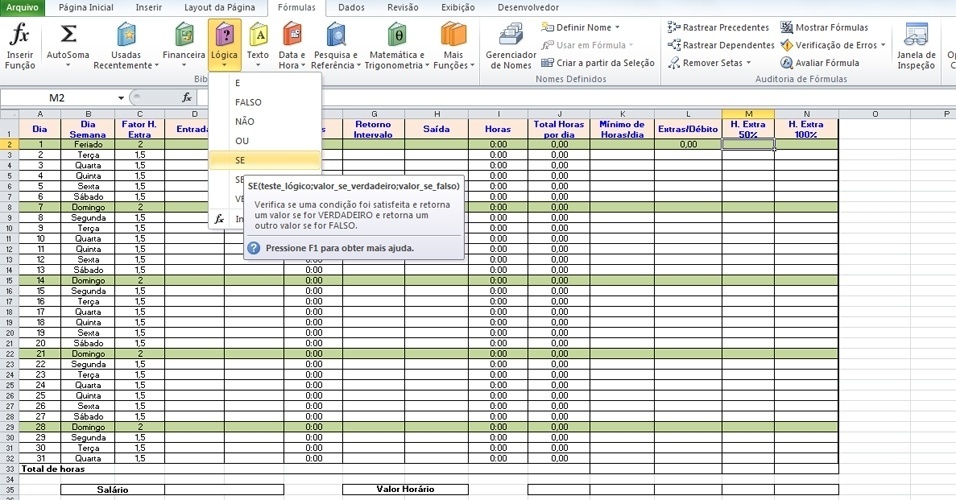This screenshot has width=956, height=500.
Task: Collapse the Lógica functions menu button
Action: (224, 46)
